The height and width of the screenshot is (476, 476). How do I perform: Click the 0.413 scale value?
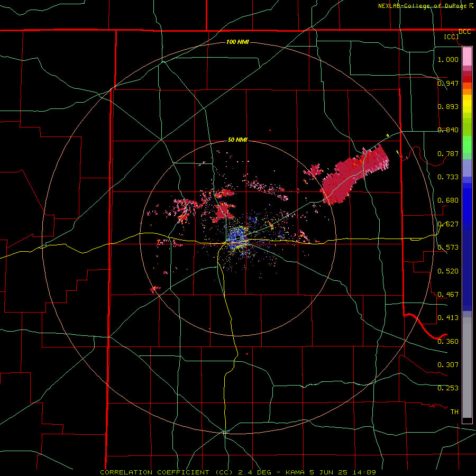pos(448,318)
